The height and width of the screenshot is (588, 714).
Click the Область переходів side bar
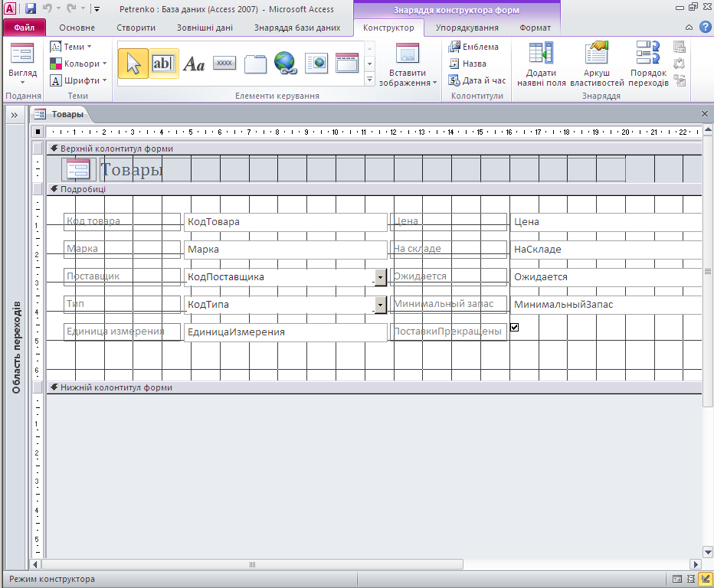[16, 347]
